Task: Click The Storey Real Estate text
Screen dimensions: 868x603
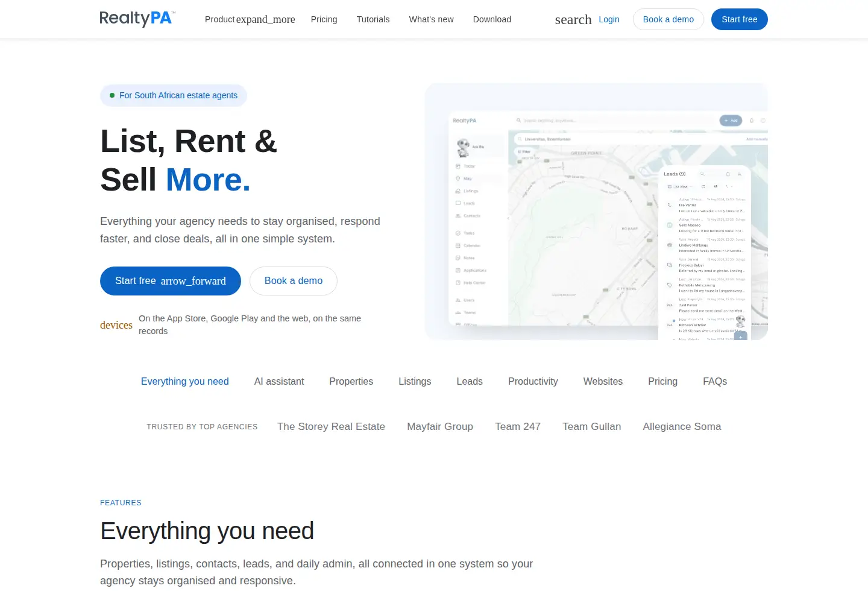Action: tap(331, 427)
